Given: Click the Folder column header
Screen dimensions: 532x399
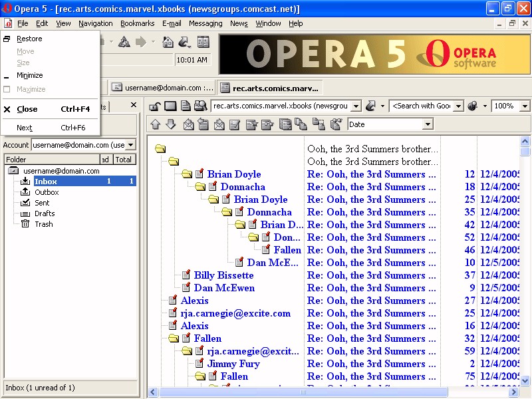Looking at the screenshot, I should click(x=52, y=160).
